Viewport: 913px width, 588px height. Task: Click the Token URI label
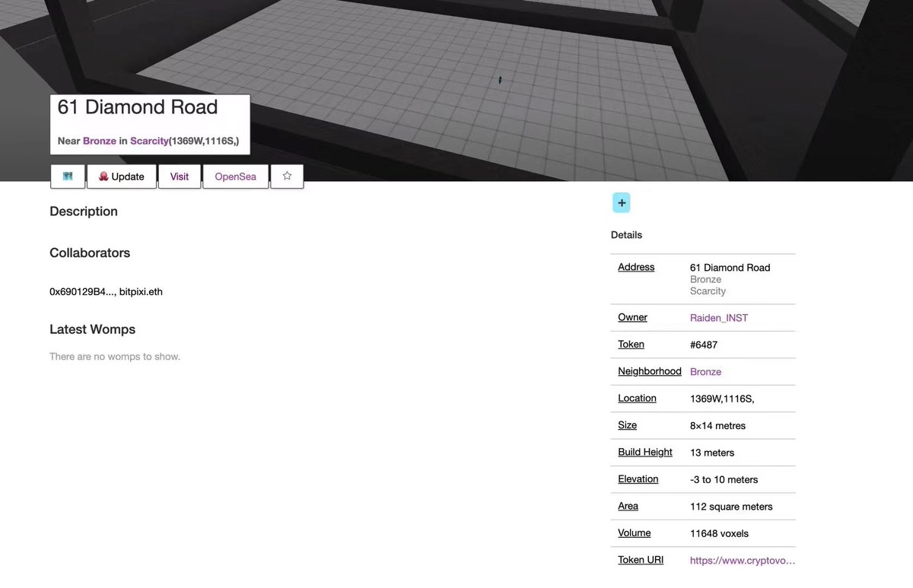pos(641,561)
